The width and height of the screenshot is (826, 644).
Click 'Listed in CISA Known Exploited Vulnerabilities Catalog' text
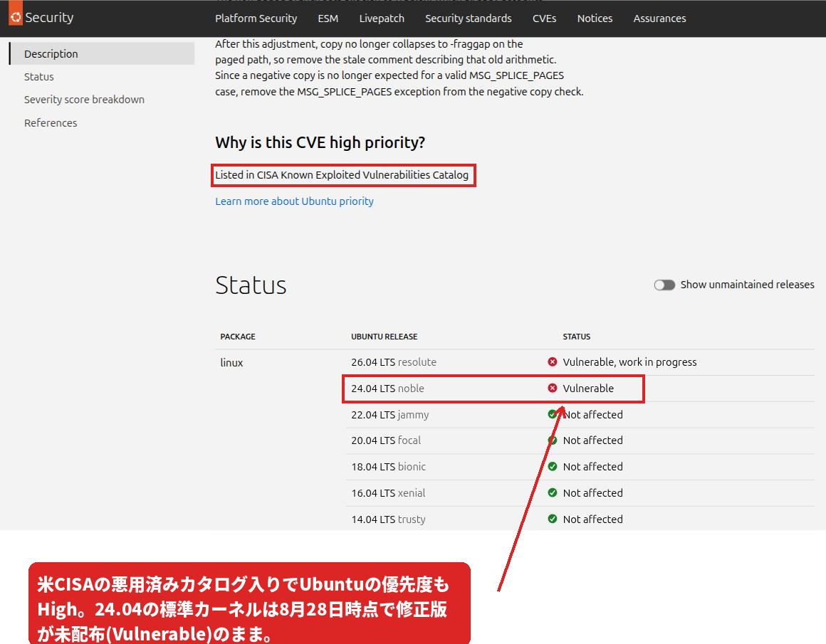click(x=342, y=175)
